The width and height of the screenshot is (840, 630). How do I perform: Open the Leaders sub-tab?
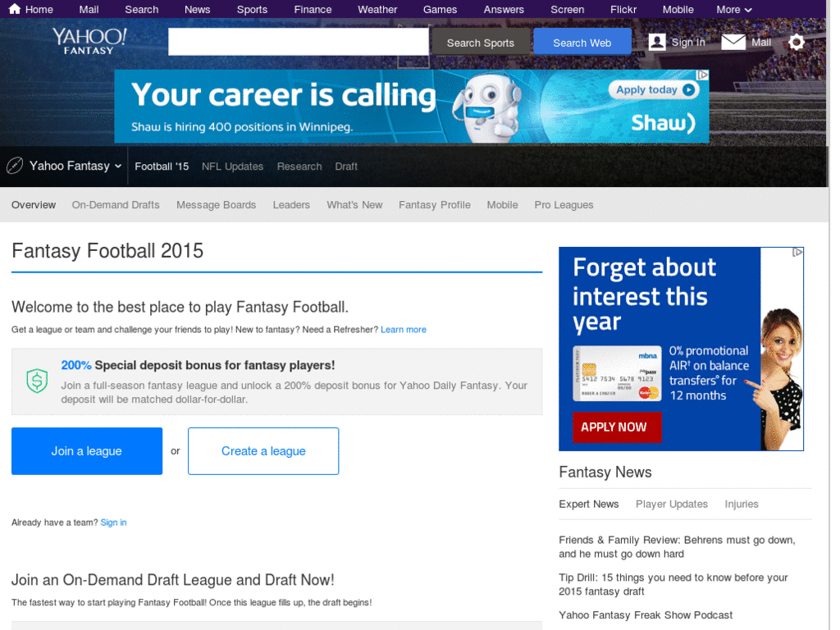pyautogui.click(x=291, y=204)
